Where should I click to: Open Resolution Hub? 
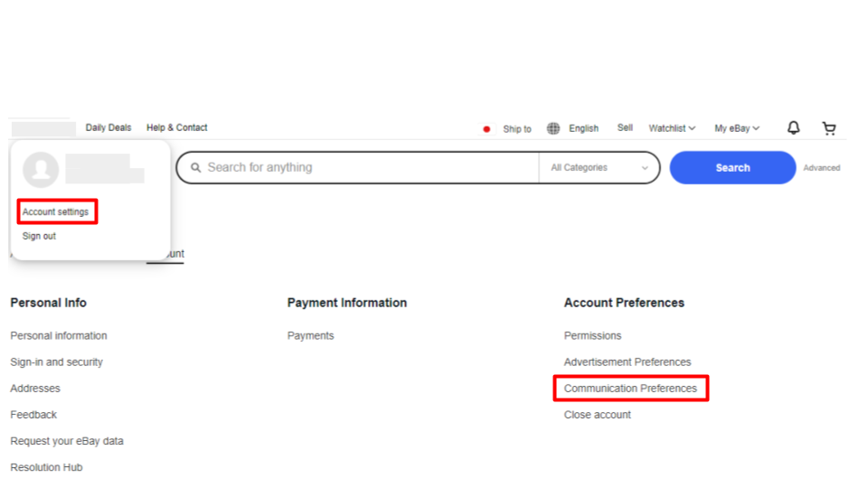[x=46, y=467]
